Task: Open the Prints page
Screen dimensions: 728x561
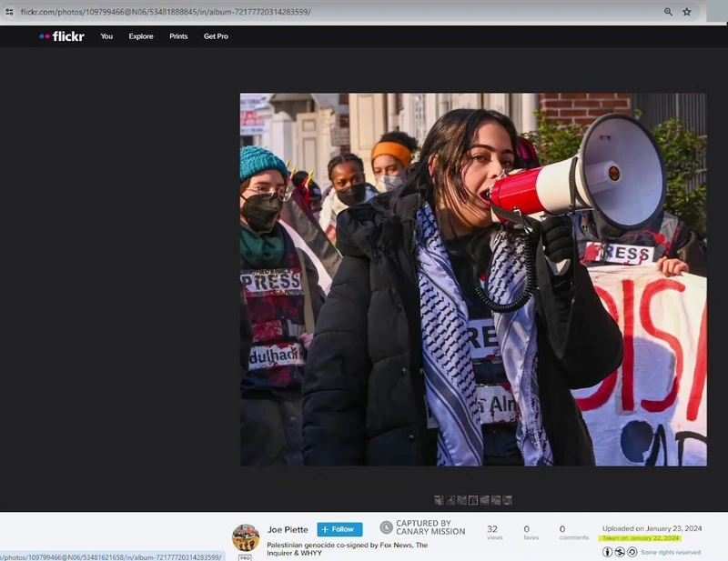Action: (x=178, y=36)
